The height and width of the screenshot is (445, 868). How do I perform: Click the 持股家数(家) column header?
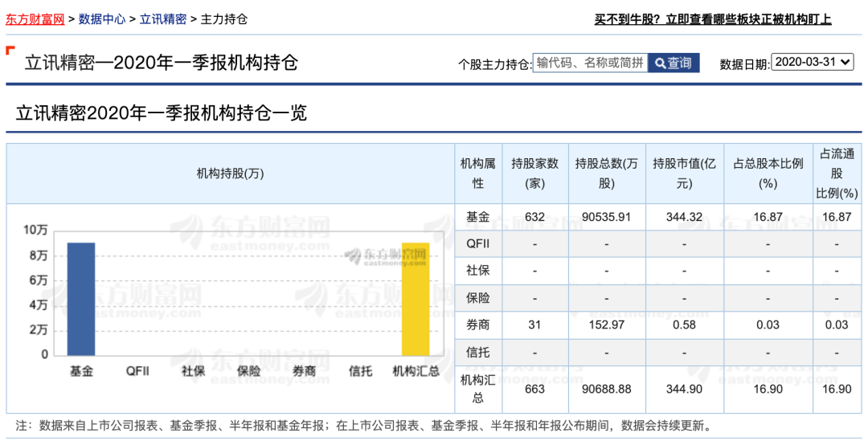coord(534,174)
